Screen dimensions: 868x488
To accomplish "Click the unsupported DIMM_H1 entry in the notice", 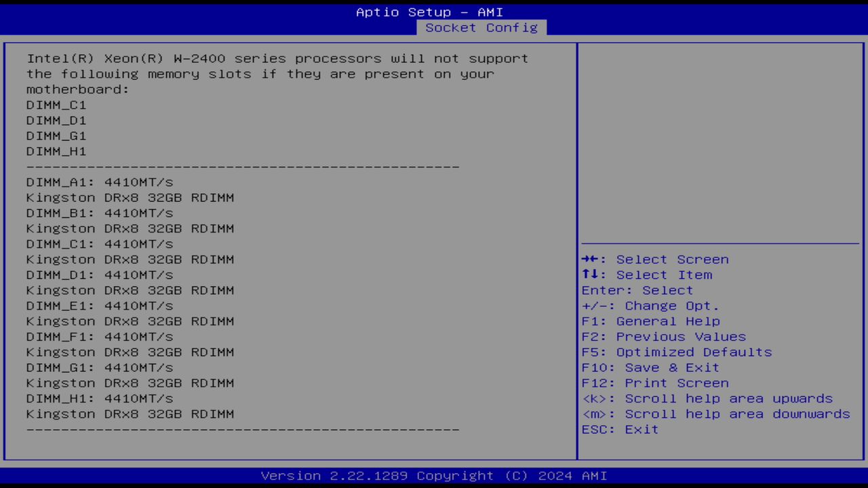I will tap(56, 152).
